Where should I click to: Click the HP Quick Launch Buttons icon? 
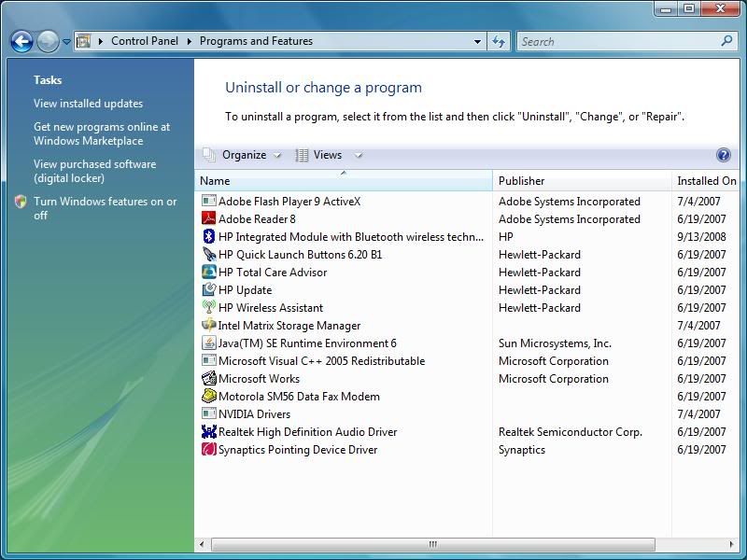(x=208, y=254)
